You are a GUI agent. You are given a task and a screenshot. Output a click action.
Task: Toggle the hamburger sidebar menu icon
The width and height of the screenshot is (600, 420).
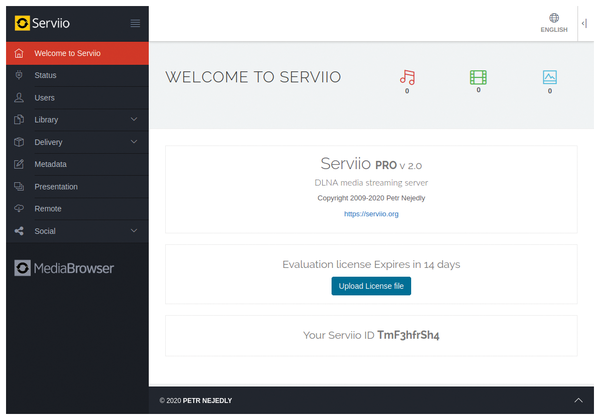[x=135, y=23]
